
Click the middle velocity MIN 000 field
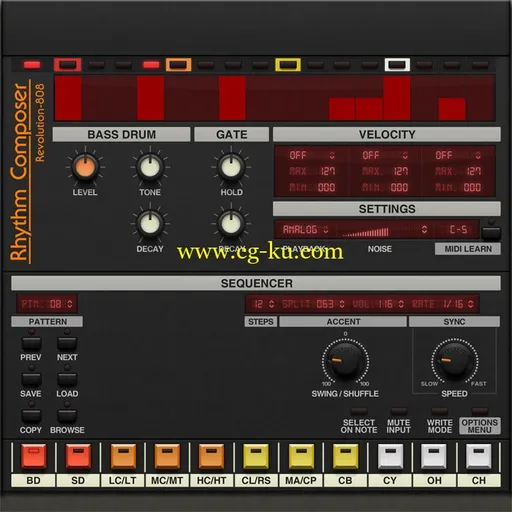385,187
